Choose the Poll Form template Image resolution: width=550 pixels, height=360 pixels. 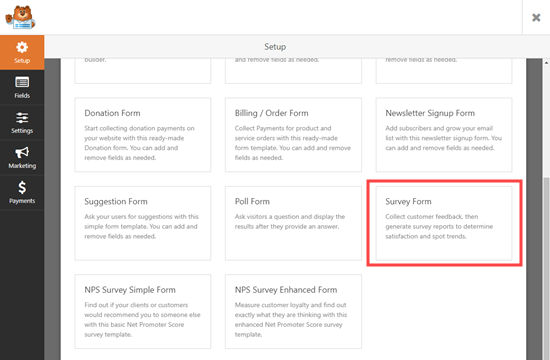point(293,223)
